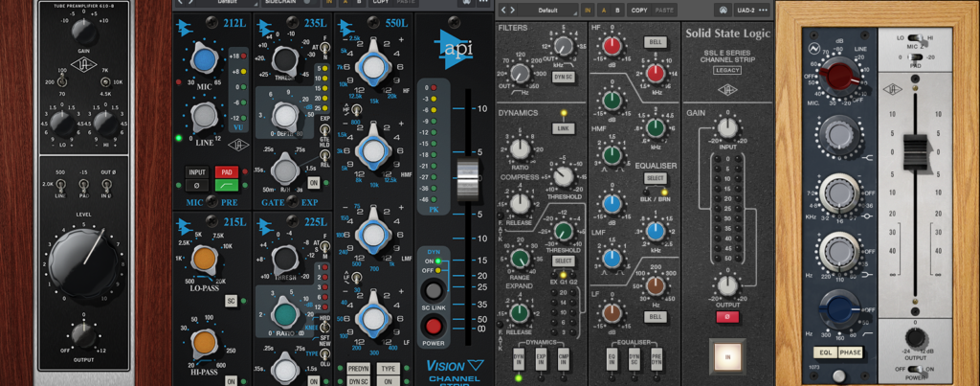The height and width of the screenshot is (386, 980).
Task: Flip the 610-B low frequency select switch
Action: [62, 82]
